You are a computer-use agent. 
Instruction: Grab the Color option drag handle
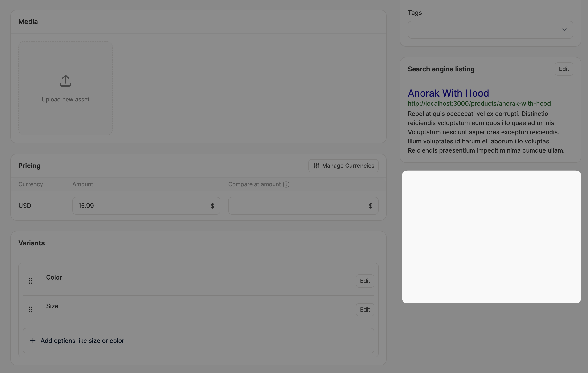point(31,281)
